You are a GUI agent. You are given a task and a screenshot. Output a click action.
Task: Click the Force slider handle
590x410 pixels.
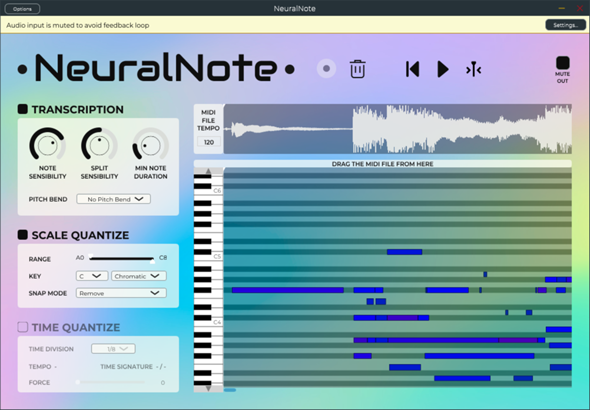tap(78, 382)
